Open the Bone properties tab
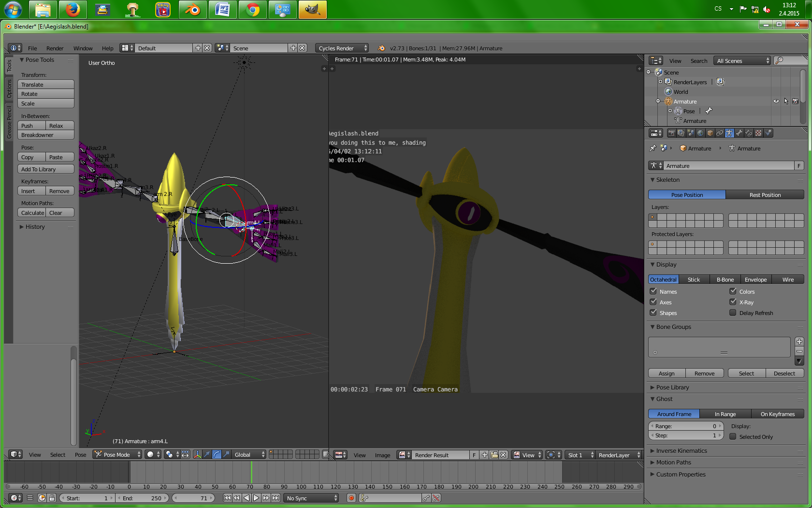Viewport: 812px width, 508px height. (739, 133)
